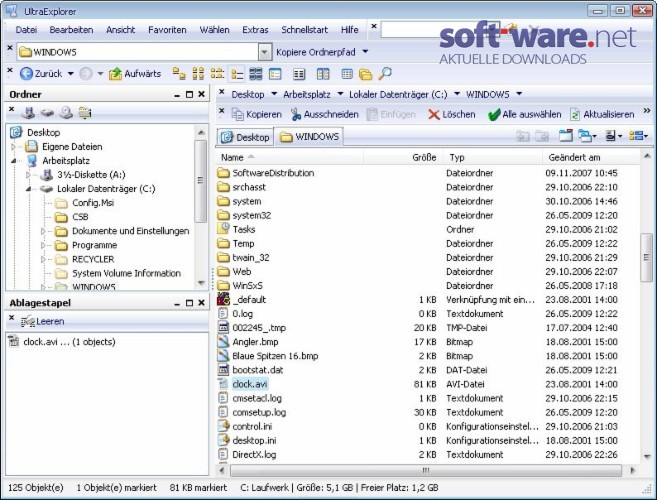
Task: Switch to the WINDOWS tab
Action: click(309, 137)
